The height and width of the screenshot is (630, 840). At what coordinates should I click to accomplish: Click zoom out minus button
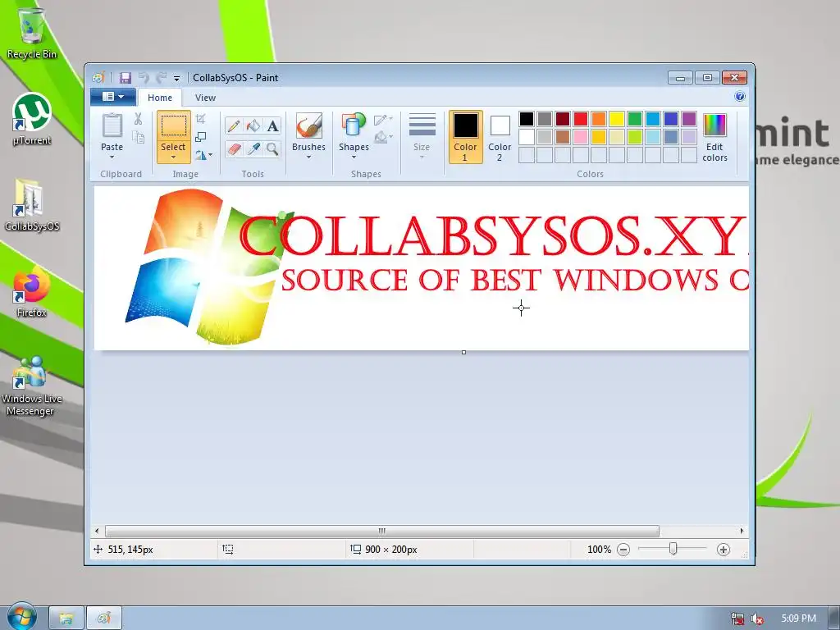tap(623, 550)
